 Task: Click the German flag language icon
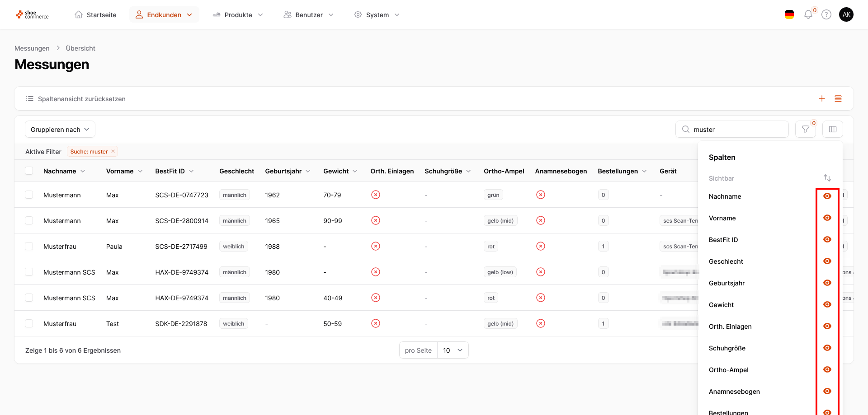[789, 15]
